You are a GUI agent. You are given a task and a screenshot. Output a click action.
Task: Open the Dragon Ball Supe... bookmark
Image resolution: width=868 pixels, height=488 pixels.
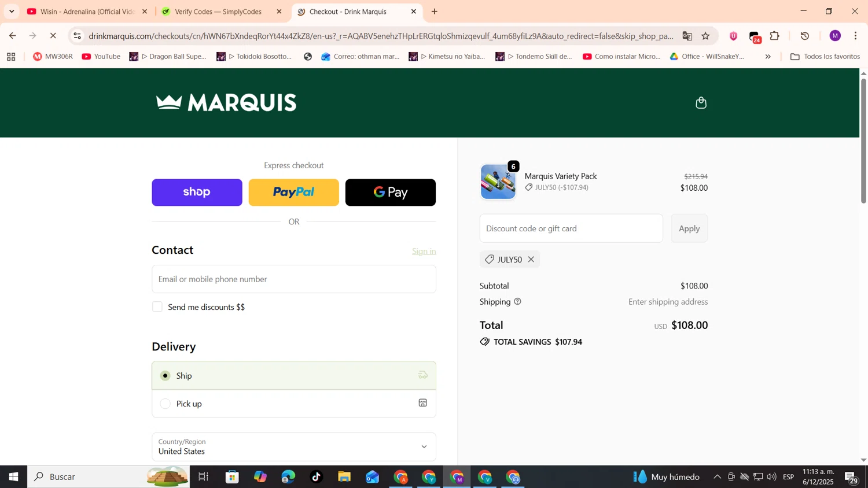click(x=168, y=57)
